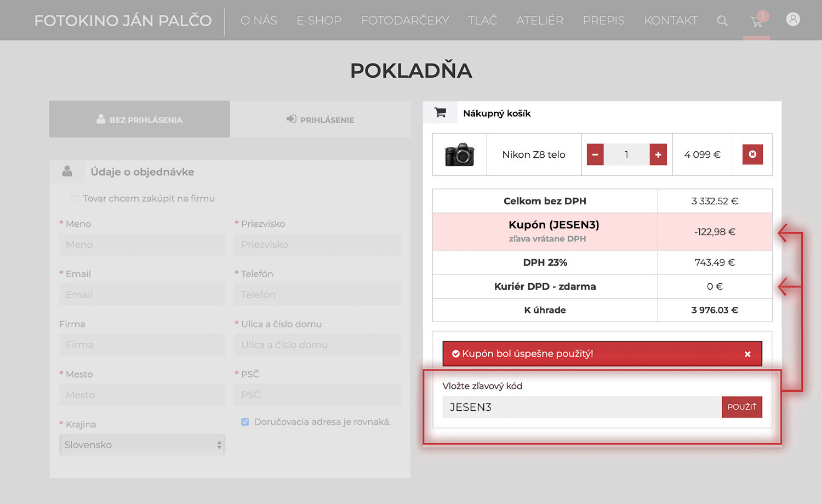
Task: Toggle the login icon on PRIHLÁSENIE tab
Action: tap(290, 119)
